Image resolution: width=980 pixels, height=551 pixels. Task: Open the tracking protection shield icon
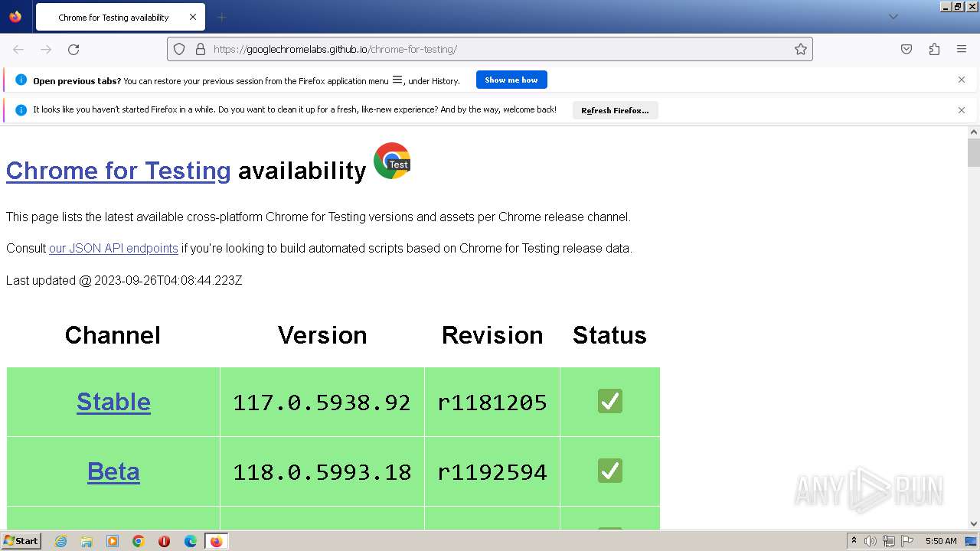pos(179,49)
